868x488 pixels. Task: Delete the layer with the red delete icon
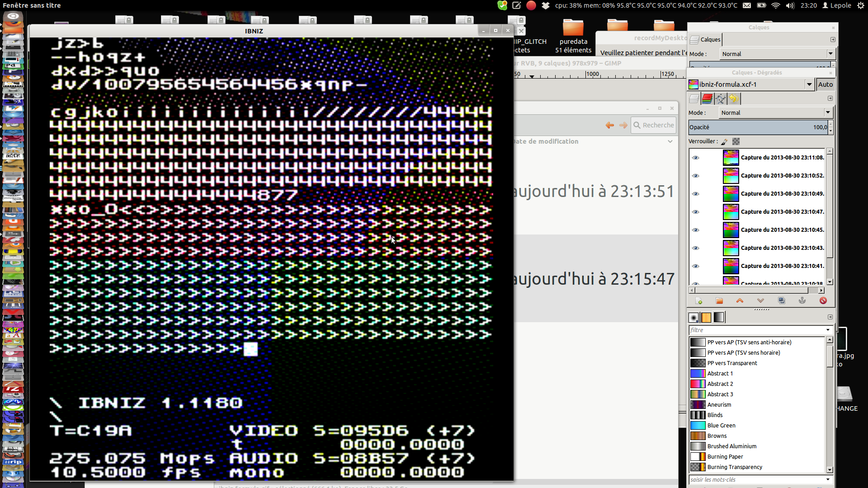[823, 301]
